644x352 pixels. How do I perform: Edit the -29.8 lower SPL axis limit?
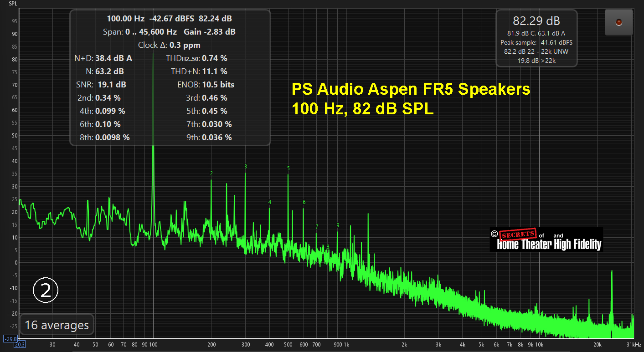tap(10, 339)
